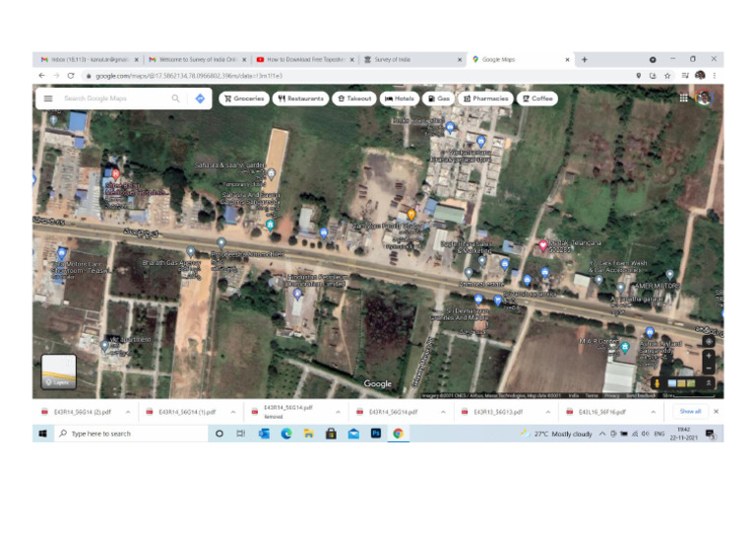The width and height of the screenshot is (756, 535).
Task: Zoom out on the map
Action: pos(709,368)
